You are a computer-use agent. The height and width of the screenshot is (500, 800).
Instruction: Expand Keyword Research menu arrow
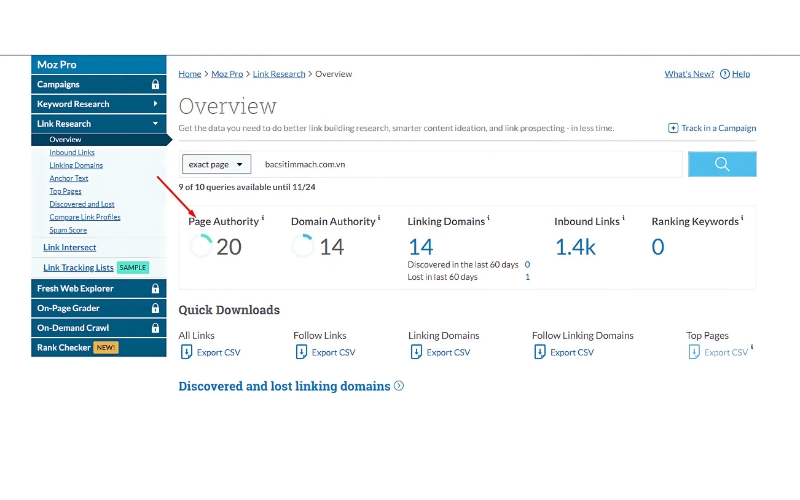[155, 104]
